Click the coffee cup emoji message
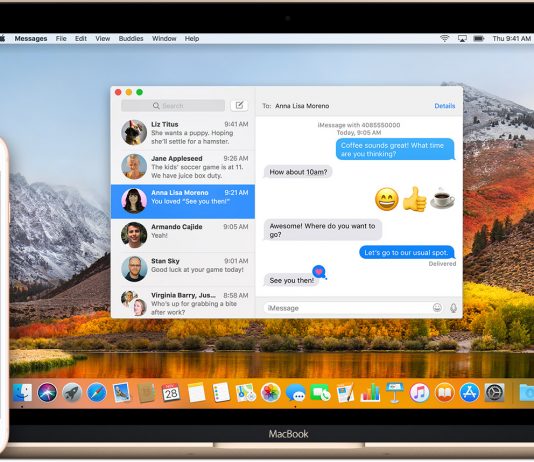The height and width of the screenshot is (462, 534). point(442,198)
